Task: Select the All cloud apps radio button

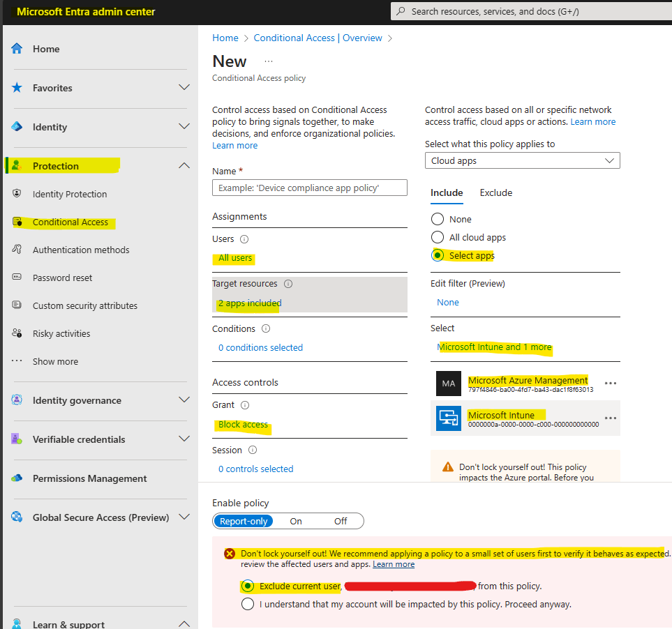Action: pos(437,237)
